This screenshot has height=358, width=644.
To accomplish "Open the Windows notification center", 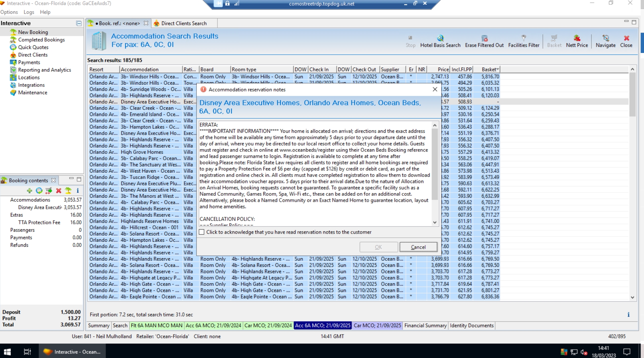I will 627,352.
